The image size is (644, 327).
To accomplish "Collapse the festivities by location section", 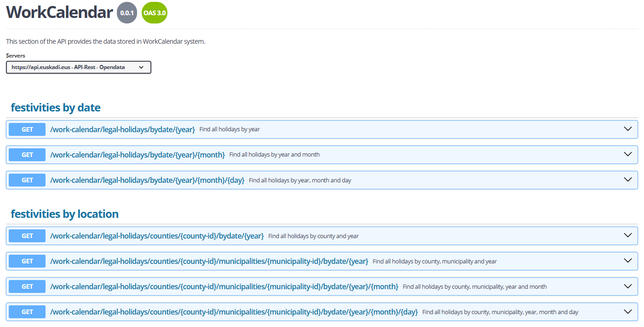I will coord(65,214).
